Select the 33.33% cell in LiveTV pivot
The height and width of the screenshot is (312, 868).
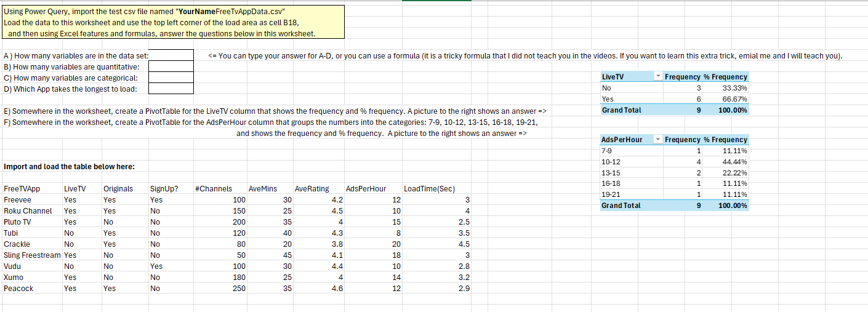tap(725, 88)
